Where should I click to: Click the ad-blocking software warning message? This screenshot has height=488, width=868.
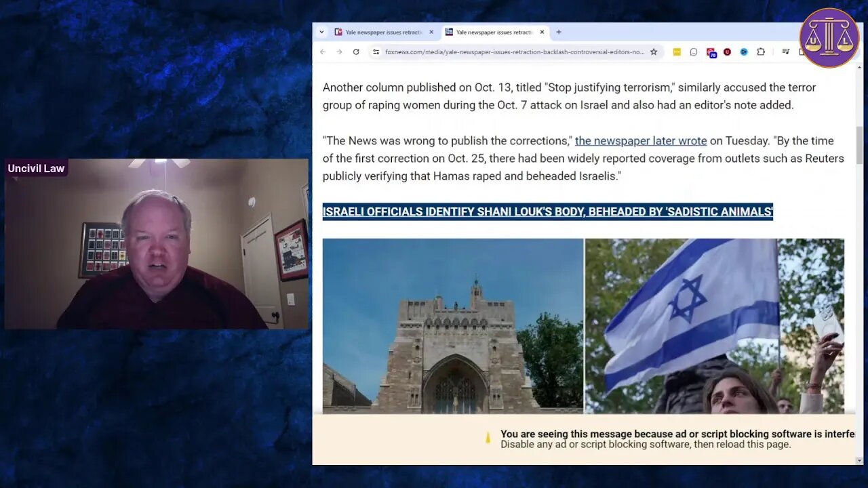[x=677, y=434]
